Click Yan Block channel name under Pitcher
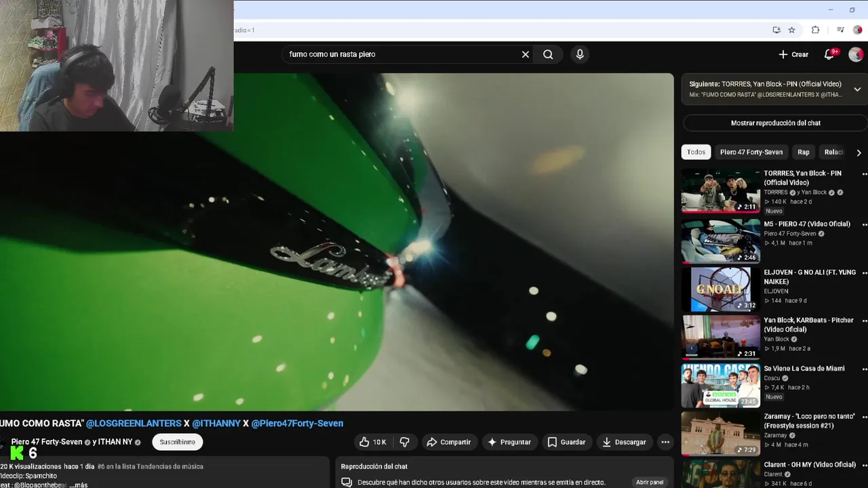 776,340
